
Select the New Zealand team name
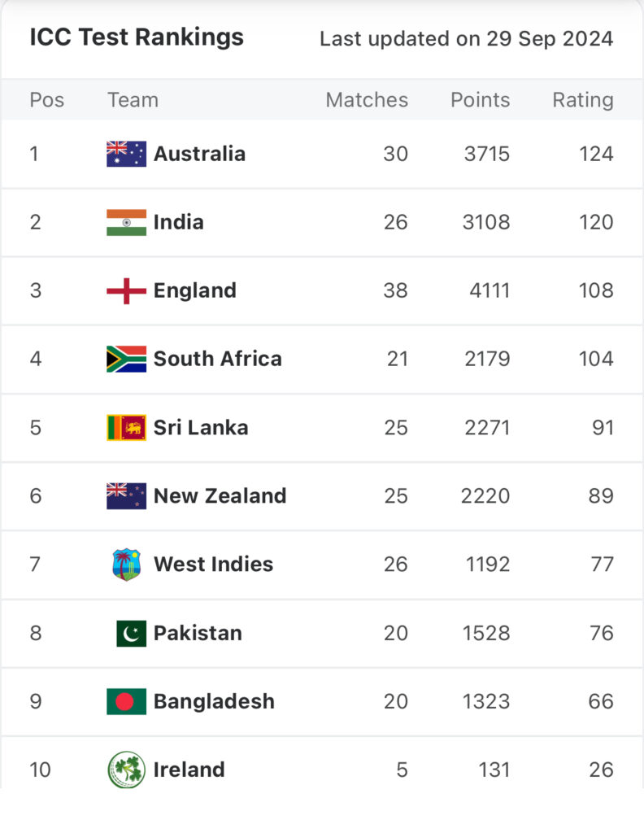tap(220, 496)
